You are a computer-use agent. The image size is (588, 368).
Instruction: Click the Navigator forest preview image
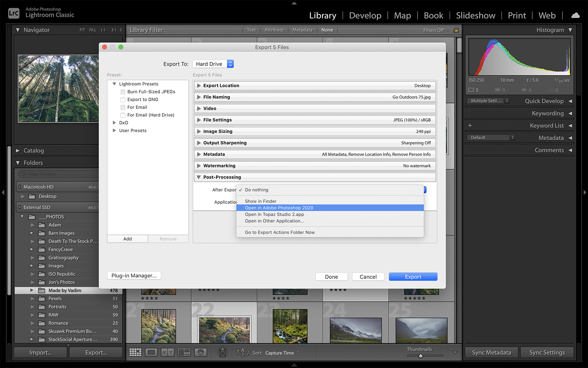tap(58, 89)
